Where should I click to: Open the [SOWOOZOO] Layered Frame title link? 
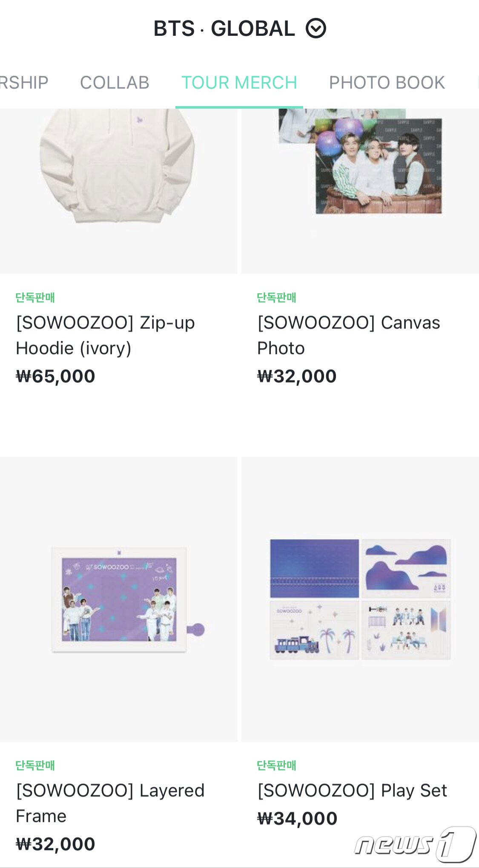point(110,803)
